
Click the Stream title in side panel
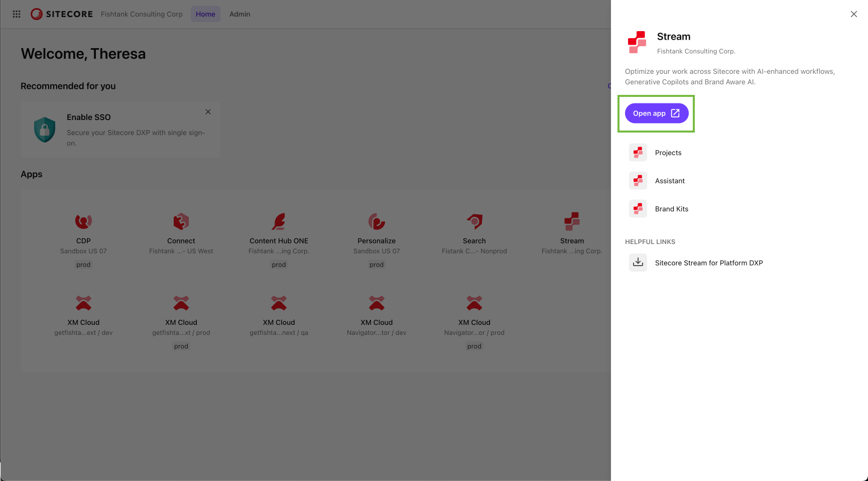[674, 37]
